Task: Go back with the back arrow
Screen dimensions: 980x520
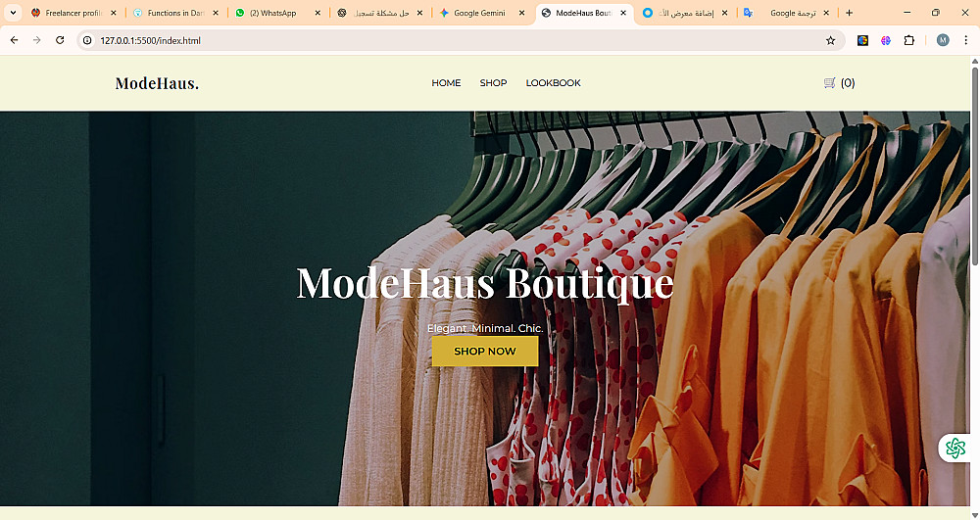Action: coord(15,40)
